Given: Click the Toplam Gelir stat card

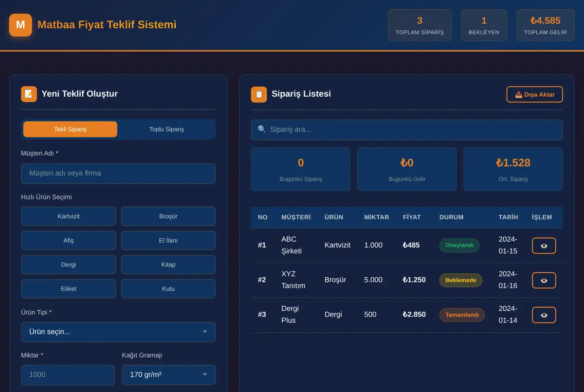Looking at the screenshot, I should point(546,25).
